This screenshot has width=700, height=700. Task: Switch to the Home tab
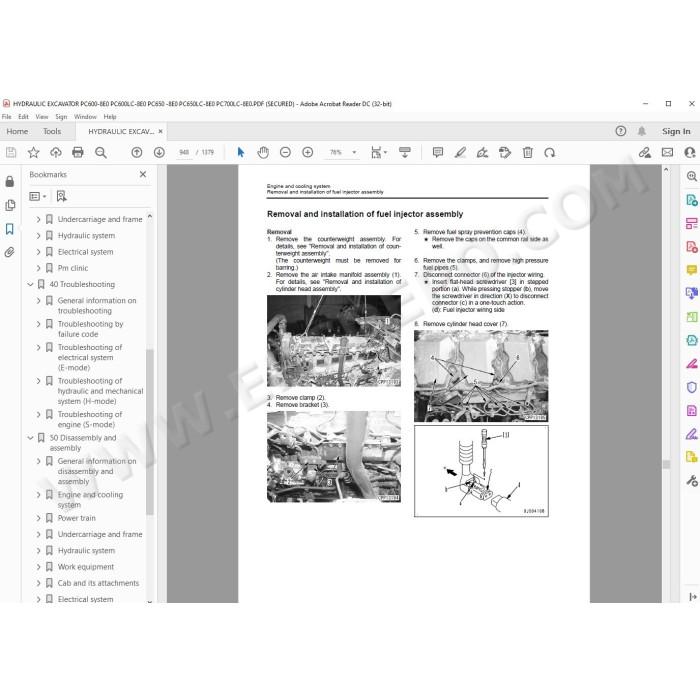(x=17, y=131)
